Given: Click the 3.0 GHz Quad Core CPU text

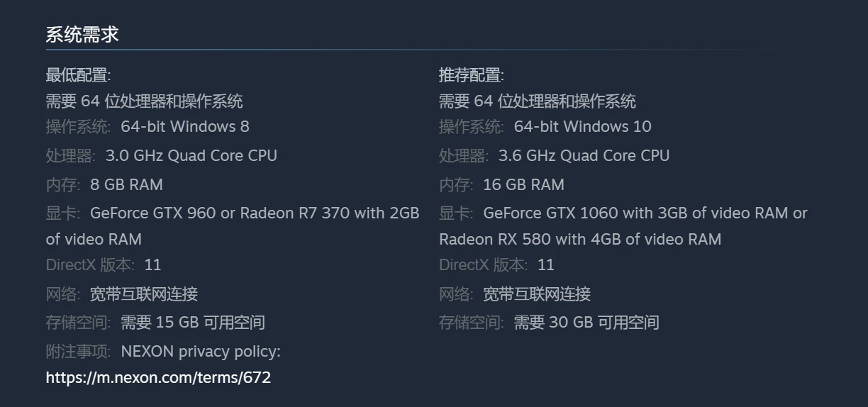Looking at the screenshot, I should [191, 155].
